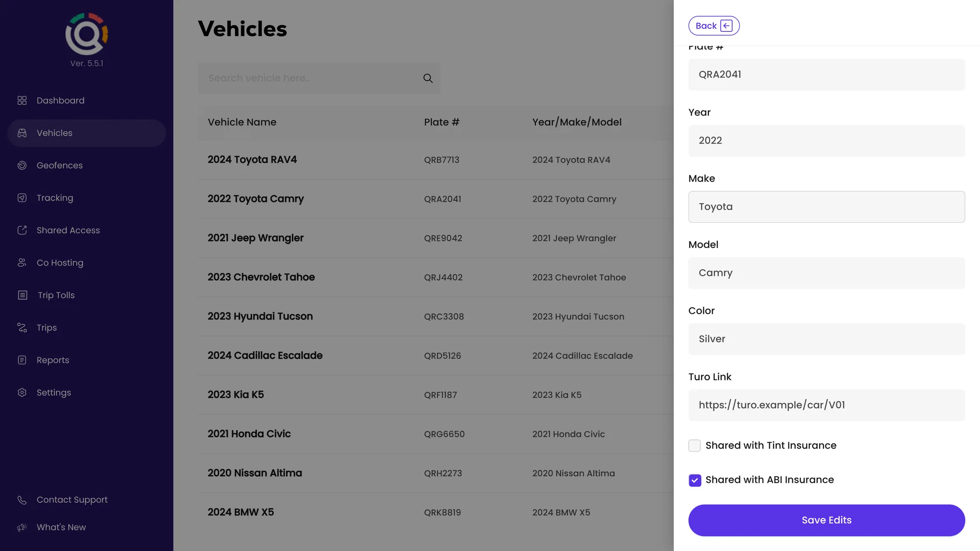Click plate number QRC3308

pyautogui.click(x=444, y=316)
